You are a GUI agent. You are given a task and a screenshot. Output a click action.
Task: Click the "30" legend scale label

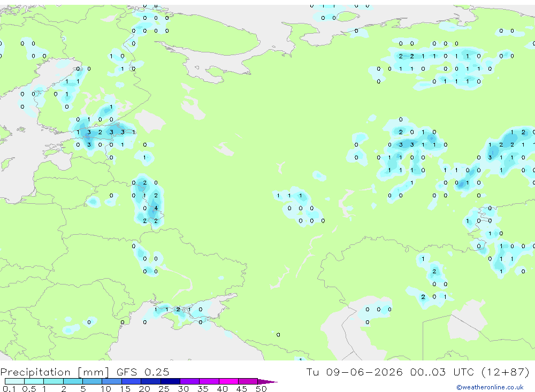(183, 389)
